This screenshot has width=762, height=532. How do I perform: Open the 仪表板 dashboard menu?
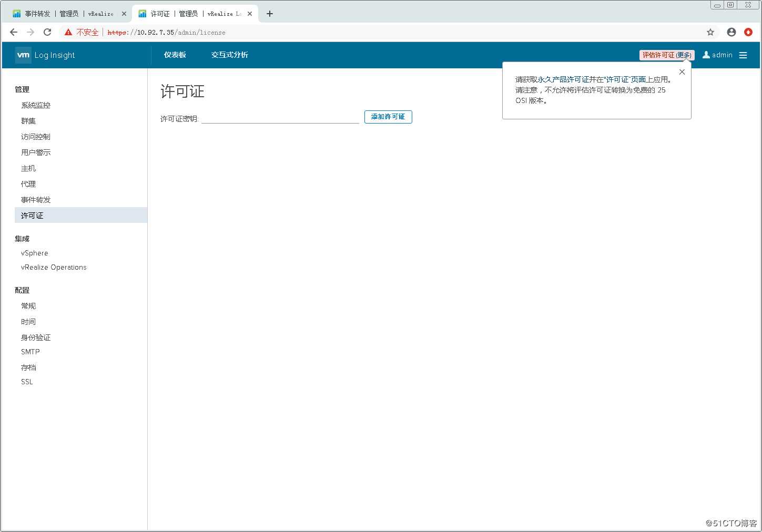point(175,55)
